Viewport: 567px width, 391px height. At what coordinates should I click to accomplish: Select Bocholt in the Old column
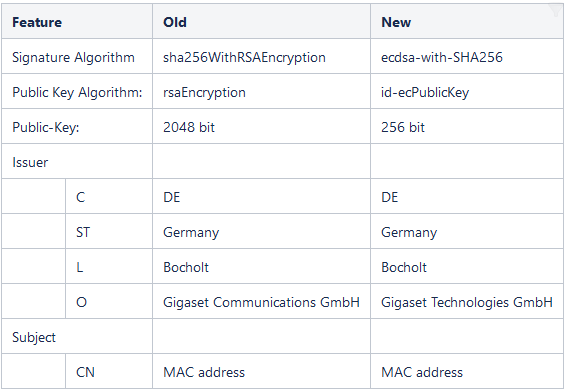[x=186, y=267]
